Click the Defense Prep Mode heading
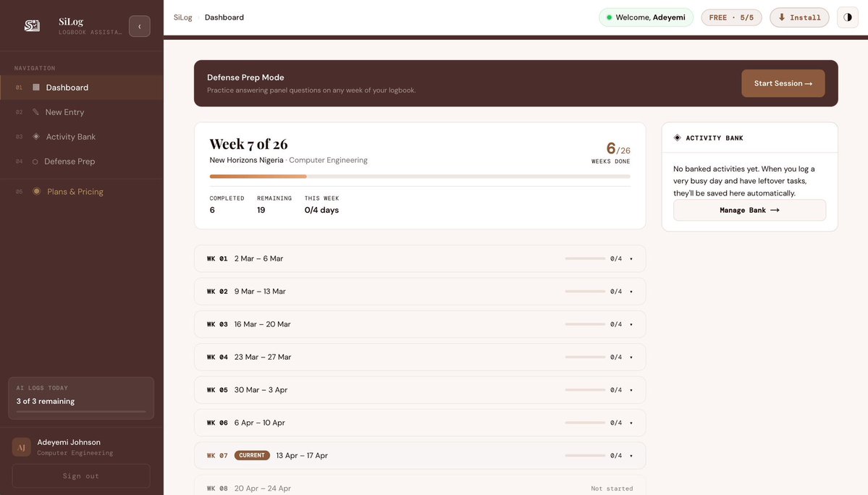 coord(245,77)
